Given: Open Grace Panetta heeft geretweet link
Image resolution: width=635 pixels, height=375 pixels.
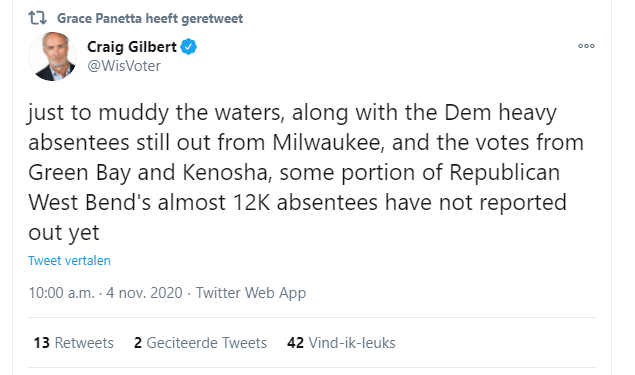Looking at the screenshot, I should [150, 19].
